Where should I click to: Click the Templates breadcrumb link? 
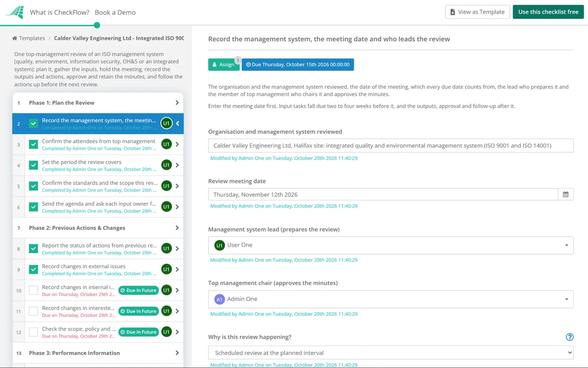(x=32, y=38)
